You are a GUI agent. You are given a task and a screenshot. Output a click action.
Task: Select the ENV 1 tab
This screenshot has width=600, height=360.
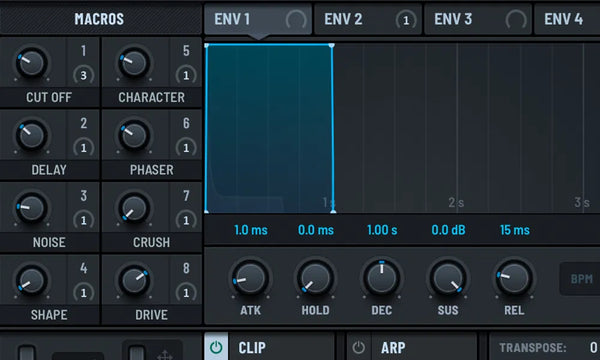point(258,19)
